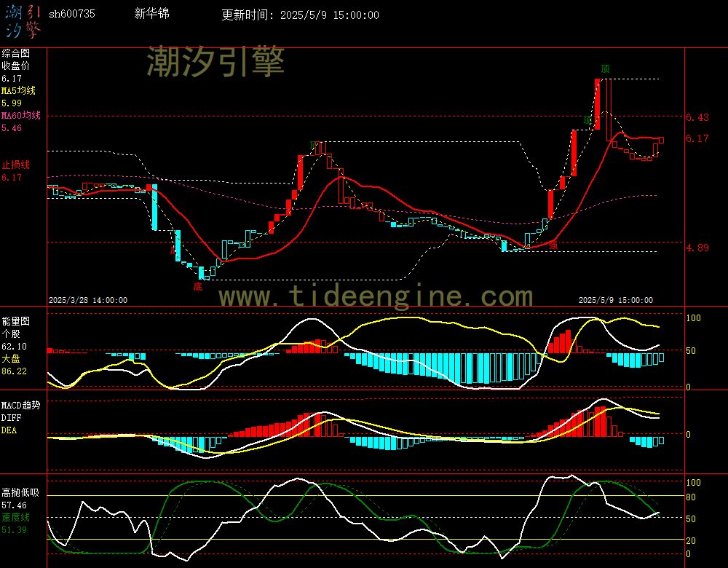Click the 80 level on the 高抛低吸 axis
The image size is (728, 568).
tap(691, 497)
